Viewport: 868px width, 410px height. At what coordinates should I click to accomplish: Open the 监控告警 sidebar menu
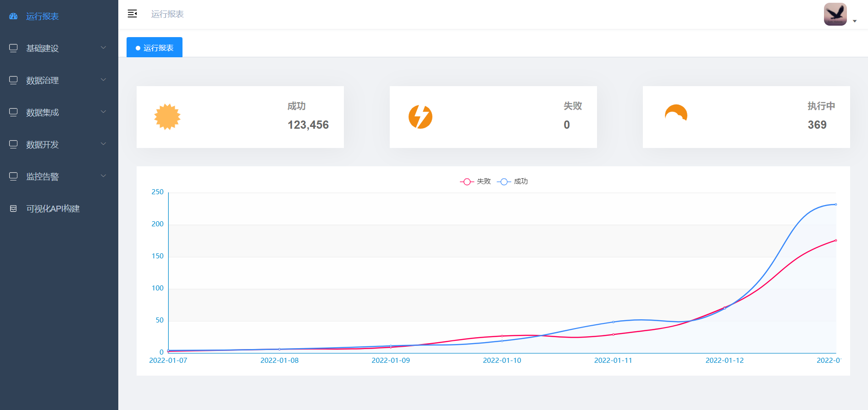tap(59, 176)
